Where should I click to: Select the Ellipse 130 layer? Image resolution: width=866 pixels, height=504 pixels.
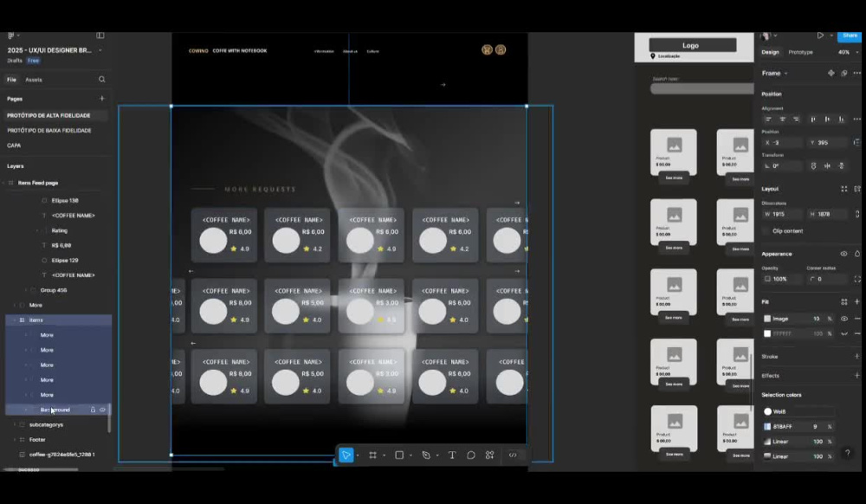coord(65,200)
